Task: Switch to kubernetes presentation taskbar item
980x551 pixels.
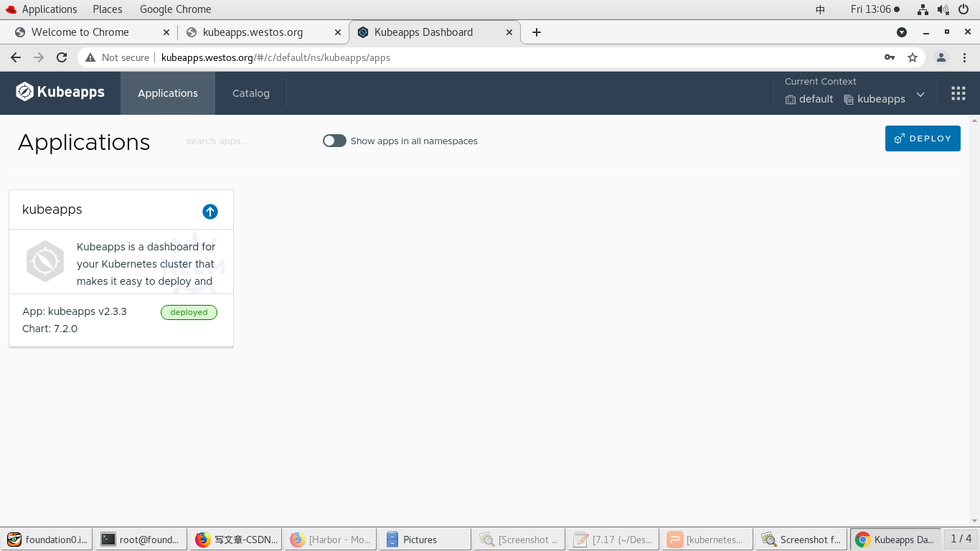Action: coord(707,540)
